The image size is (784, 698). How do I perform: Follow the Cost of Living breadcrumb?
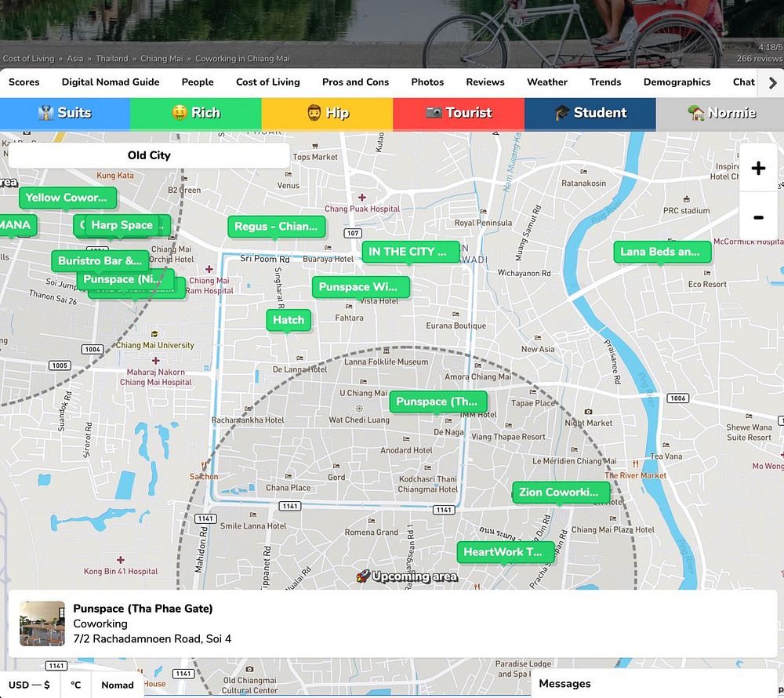(x=28, y=59)
